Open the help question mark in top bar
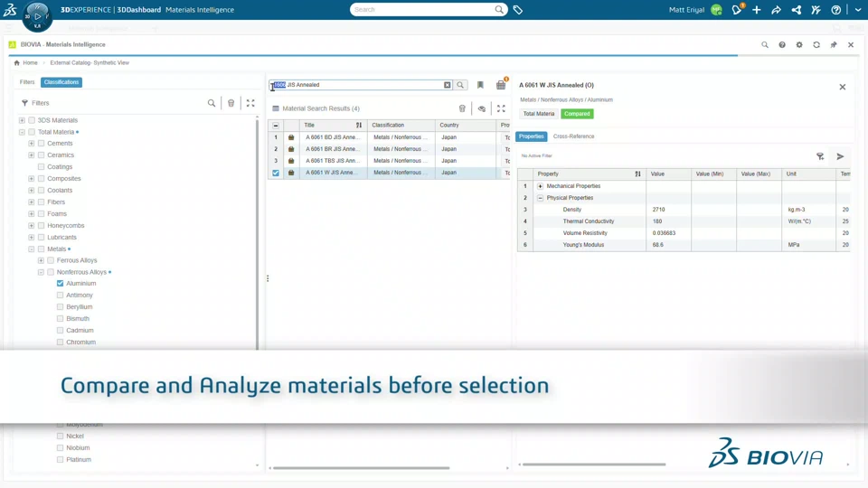This screenshot has height=488, width=868. 835,9
